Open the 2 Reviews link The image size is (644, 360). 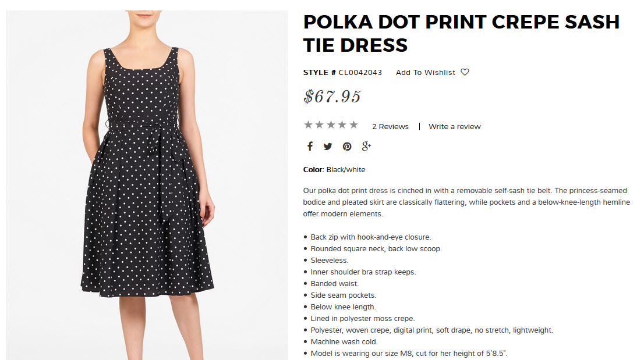[390, 127]
